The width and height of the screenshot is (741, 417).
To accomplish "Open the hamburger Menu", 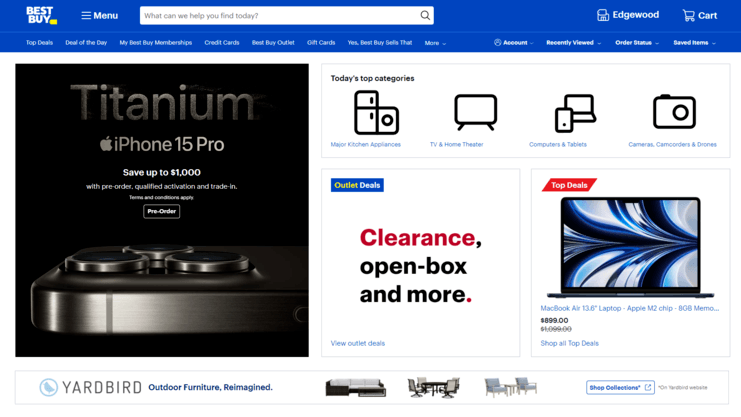I will [99, 16].
